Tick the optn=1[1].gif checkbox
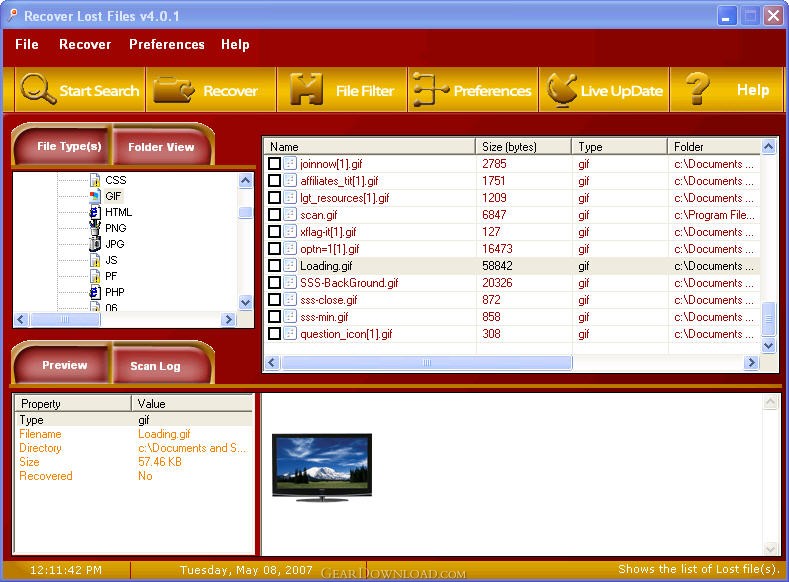The width and height of the screenshot is (789, 582). 274,248
